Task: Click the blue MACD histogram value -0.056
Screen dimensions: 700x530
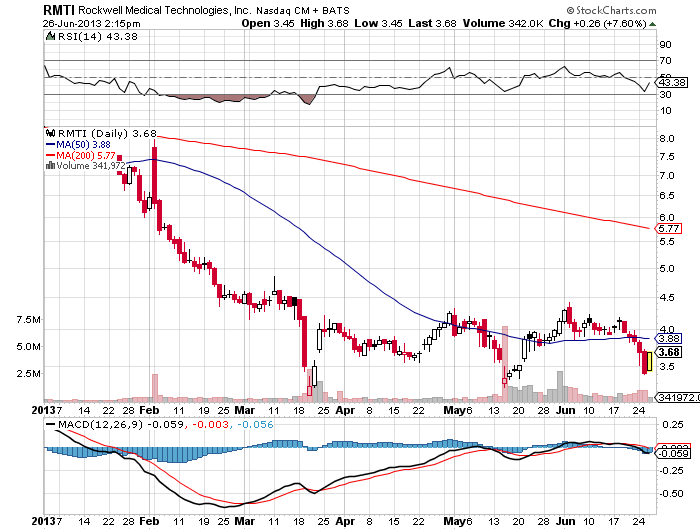Action: pos(255,424)
